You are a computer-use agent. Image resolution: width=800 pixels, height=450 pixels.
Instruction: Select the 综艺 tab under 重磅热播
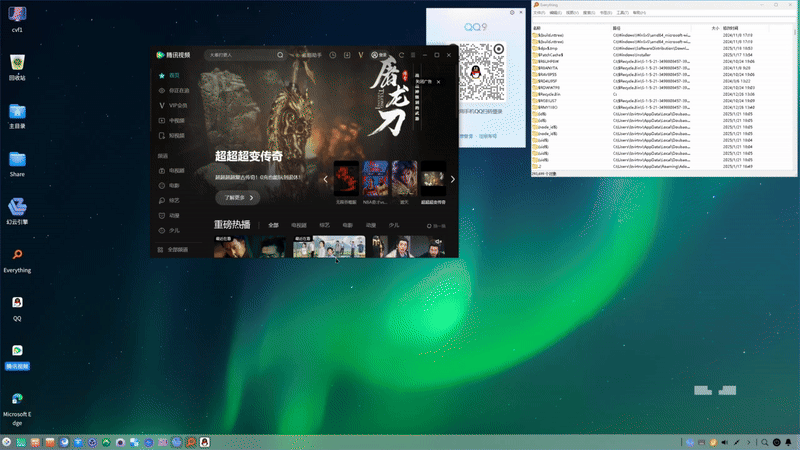pos(324,225)
